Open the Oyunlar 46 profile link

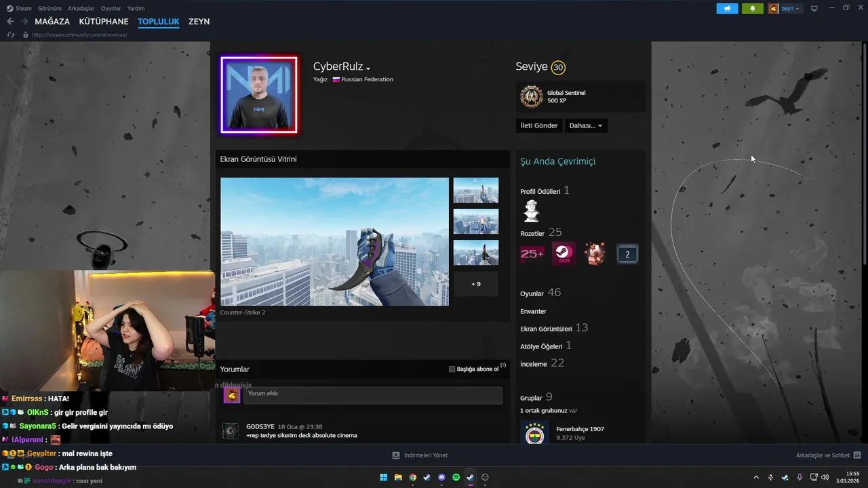540,293
